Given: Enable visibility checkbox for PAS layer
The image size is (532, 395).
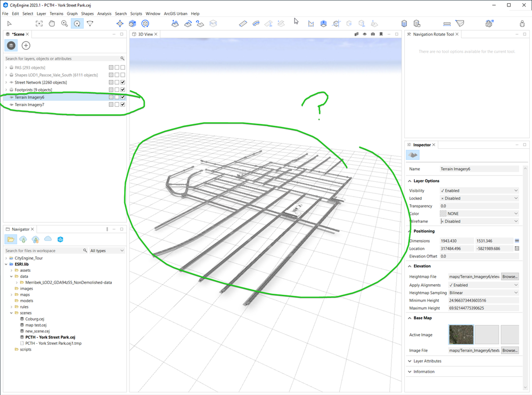Looking at the screenshot, I should 122,68.
